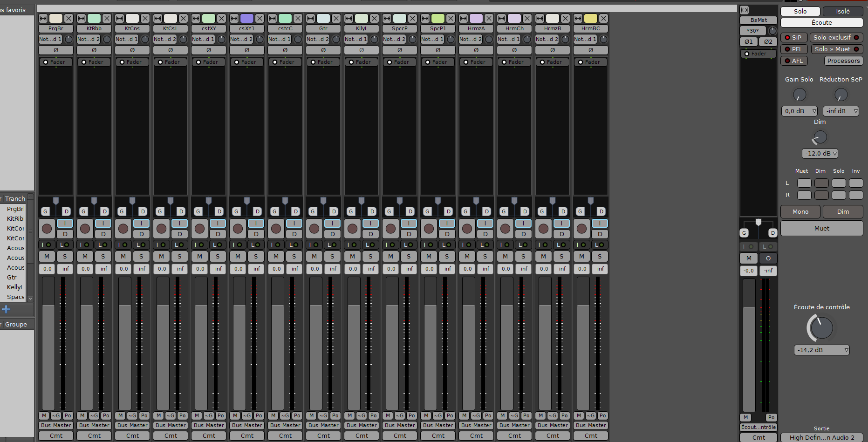Arm the record button on PrgBr strip

coord(47,229)
